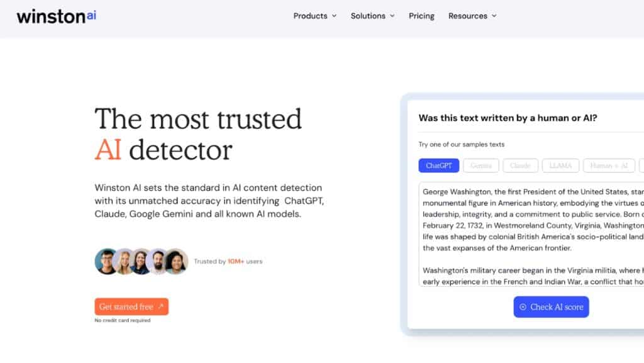Select the LLAMA sample text pill

pyautogui.click(x=560, y=165)
